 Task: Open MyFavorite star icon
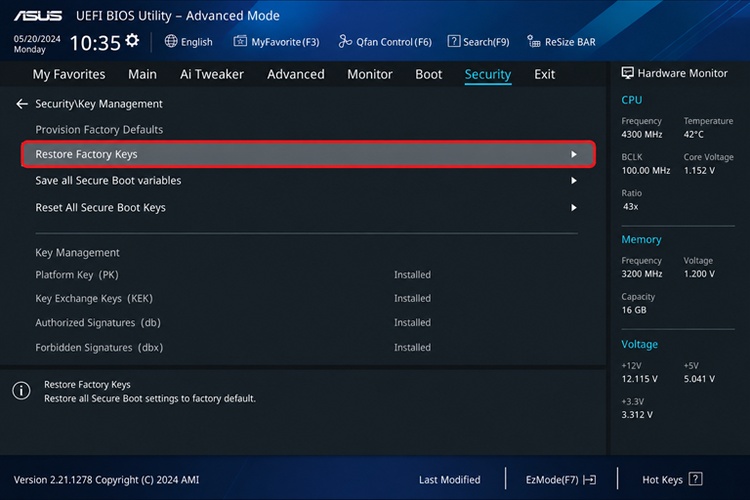tap(240, 41)
